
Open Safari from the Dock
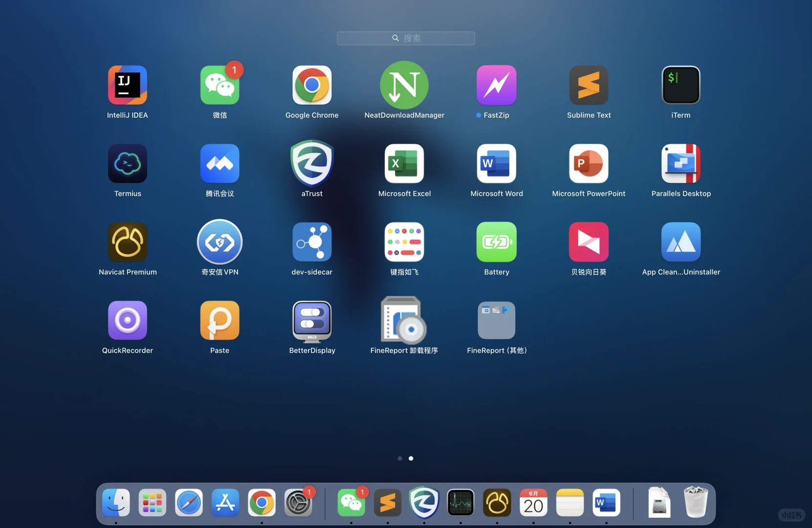click(189, 503)
